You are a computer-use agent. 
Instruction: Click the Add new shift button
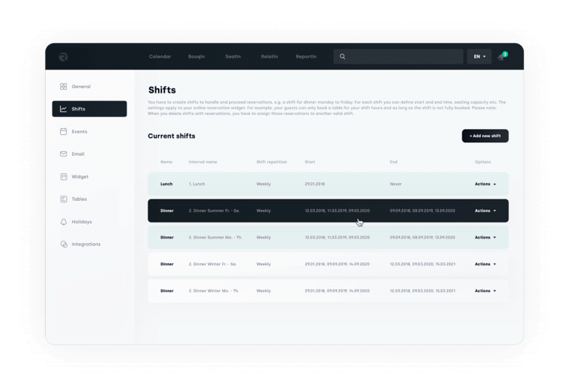click(x=485, y=136)
